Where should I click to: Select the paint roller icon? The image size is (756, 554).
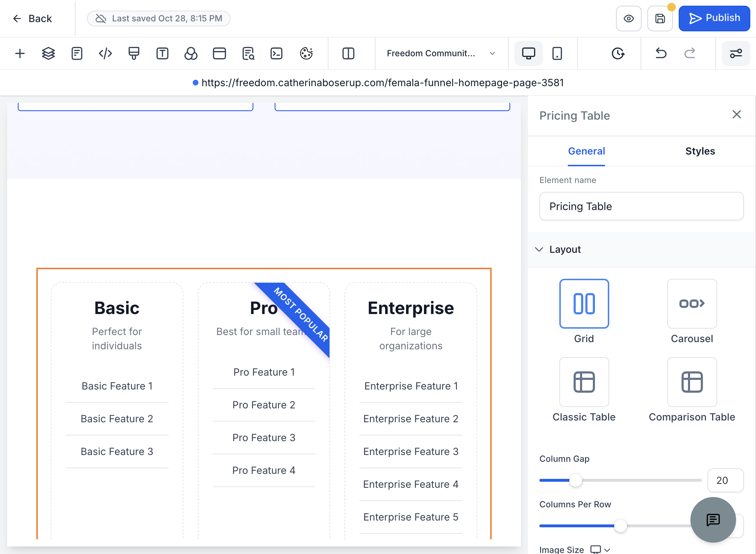(x=134, y=53)
